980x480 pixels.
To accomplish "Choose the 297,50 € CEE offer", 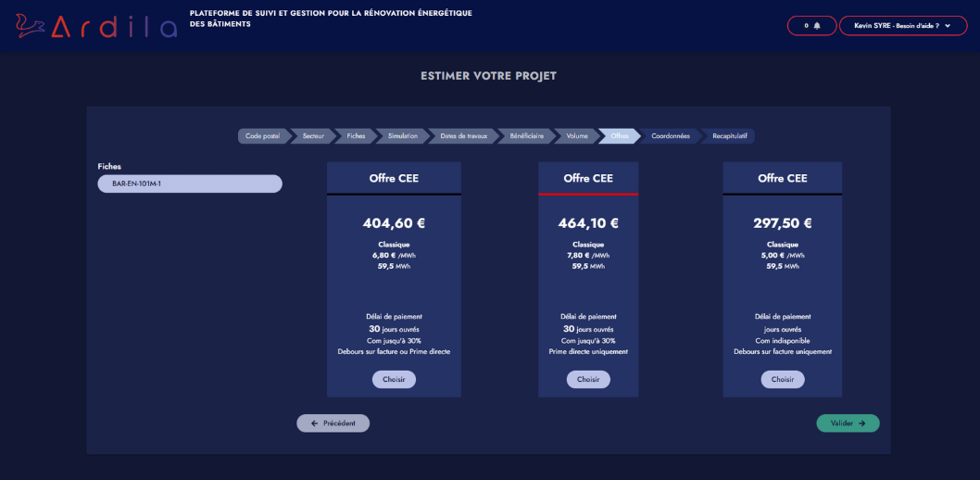I will coord(783,379).
